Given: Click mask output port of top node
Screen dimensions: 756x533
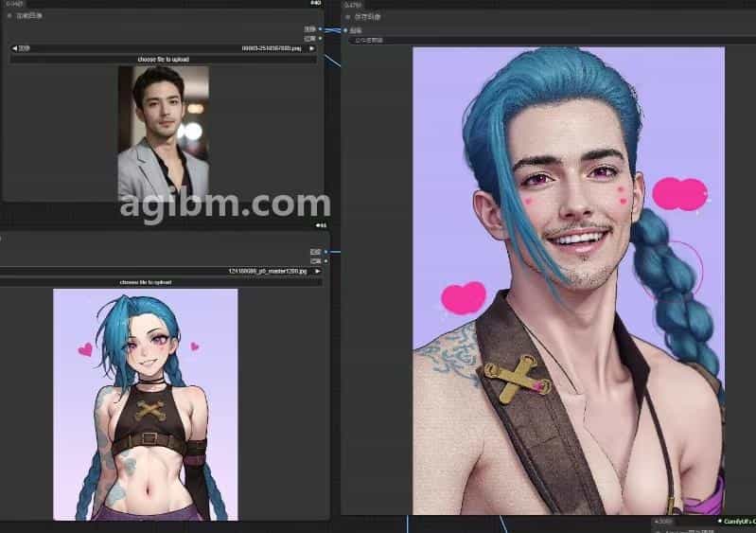Looking at the screenshot, I should [320, 38].
